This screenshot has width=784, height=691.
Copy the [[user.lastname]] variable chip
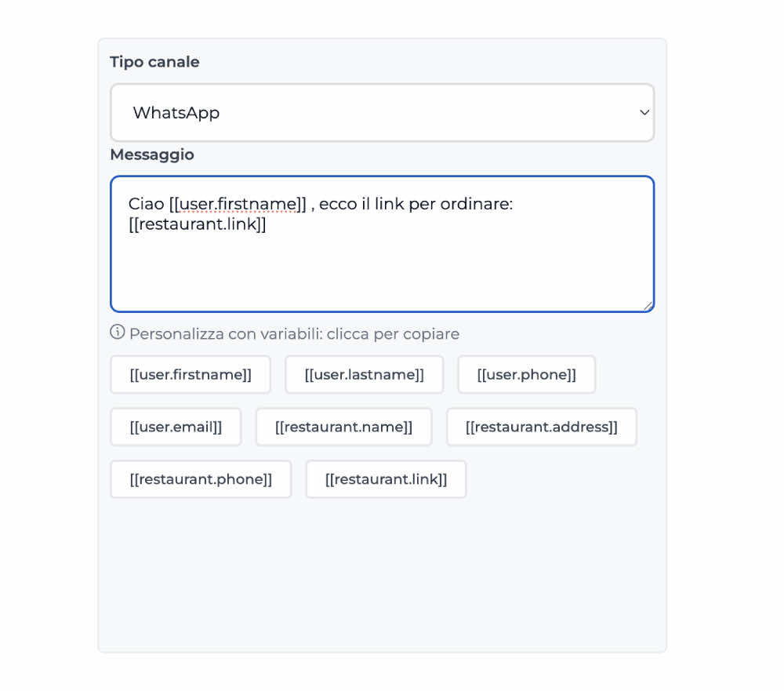point(364,374)
